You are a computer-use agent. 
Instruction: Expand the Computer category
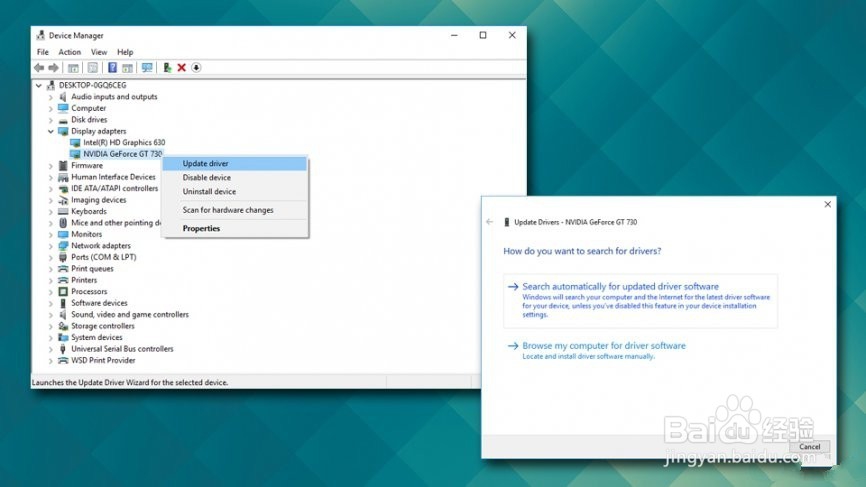click(x=51, y=108)
